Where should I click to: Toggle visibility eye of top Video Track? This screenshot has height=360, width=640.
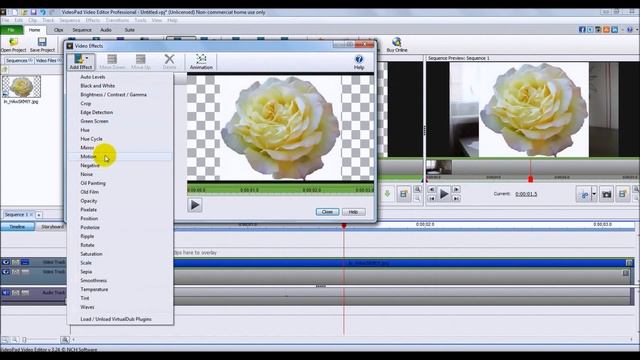[x=6, y=262]
